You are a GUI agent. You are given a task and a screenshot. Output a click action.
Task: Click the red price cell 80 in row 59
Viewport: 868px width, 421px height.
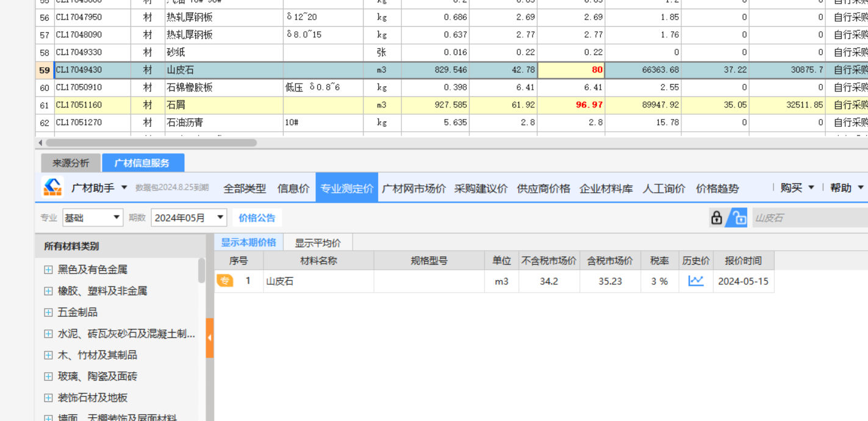click(x=571, y=70)
